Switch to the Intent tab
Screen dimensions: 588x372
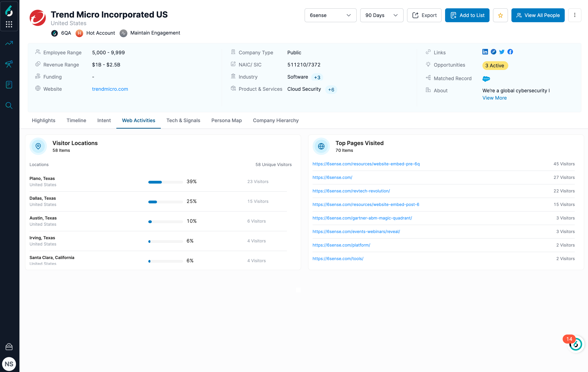(104, 121)
